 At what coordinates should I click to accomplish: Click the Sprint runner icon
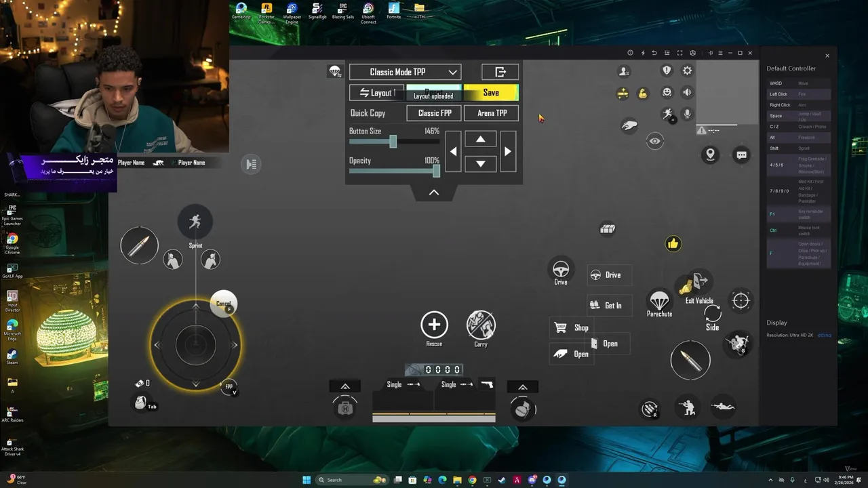(x=195, y=222)
